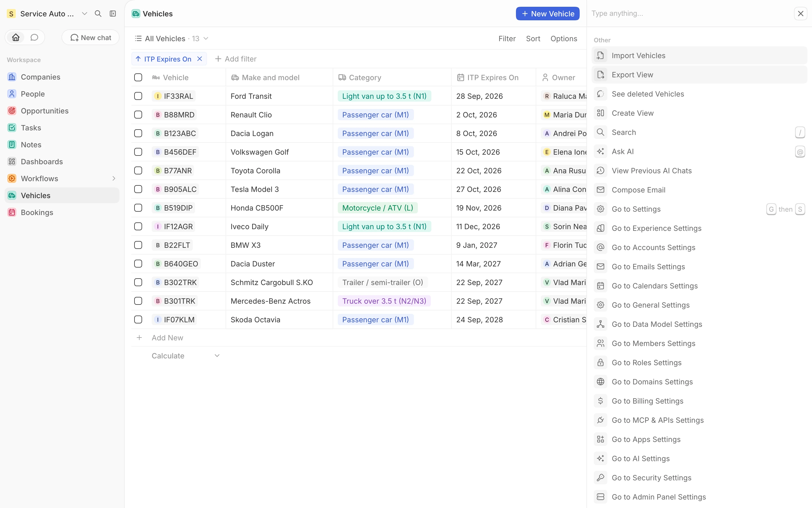Open Companies from the sidebar
This screenshot has height=508, width=812.
click(62, 77)
